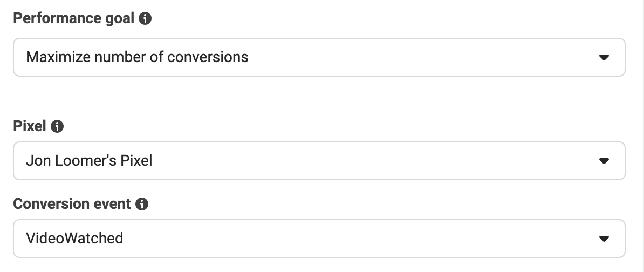This screenshot has height=272, width=644.
Task: Open the Pixel selection dropdown
Action: tap(319, 161)
